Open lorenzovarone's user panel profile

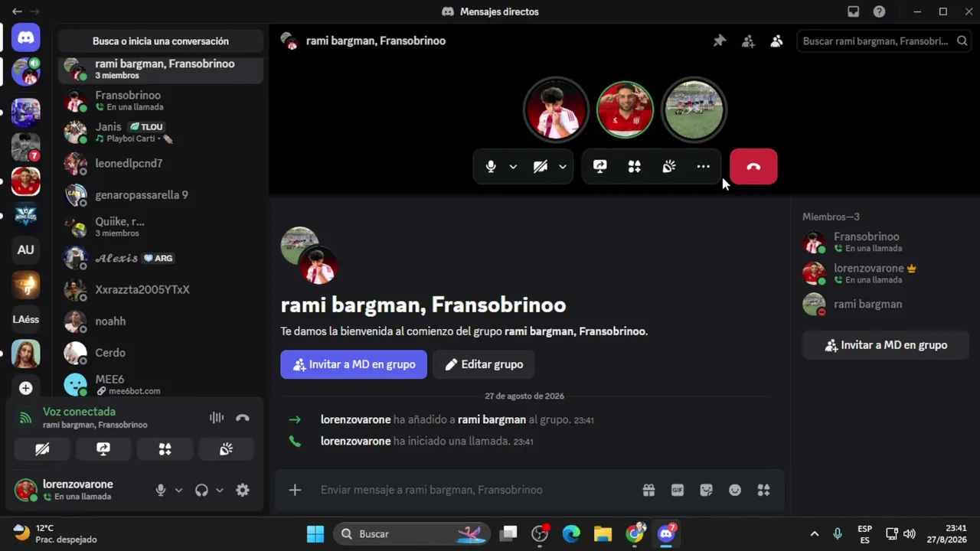click(x=79, y=490)
